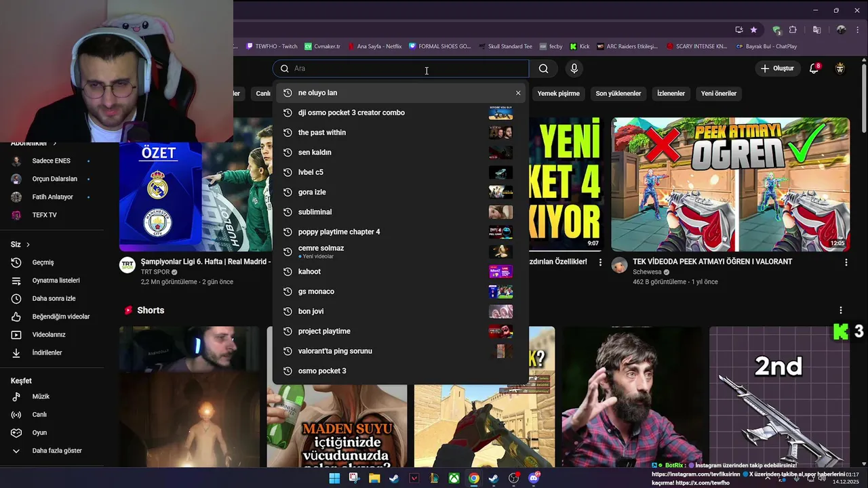Screen dimensions: 868x488
Task: Select 'the past within' suggestion
Action: click(x=400, y=132)
